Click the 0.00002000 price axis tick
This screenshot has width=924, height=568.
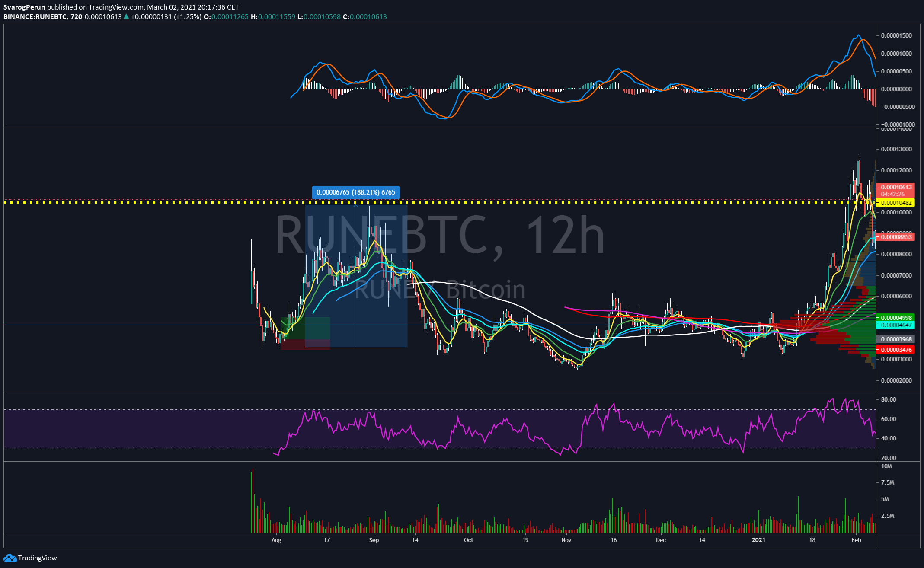[x=896, y=380]
